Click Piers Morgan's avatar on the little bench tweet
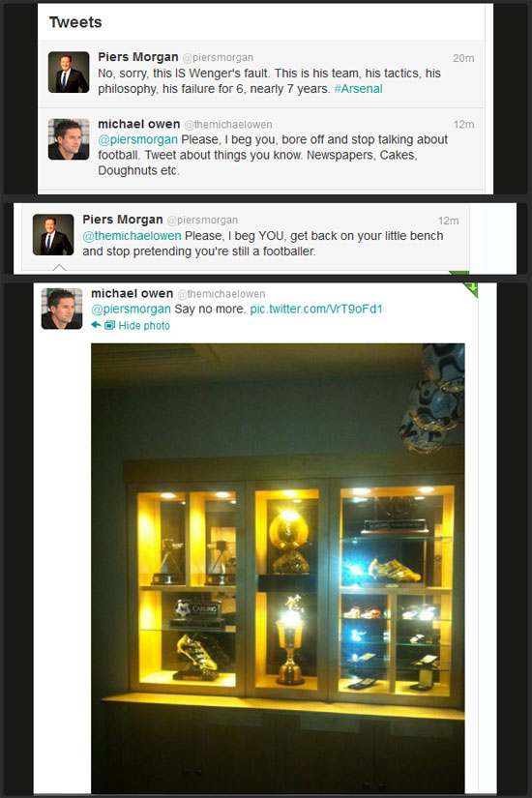The image size is (532, 798). [x=53, y=235]
